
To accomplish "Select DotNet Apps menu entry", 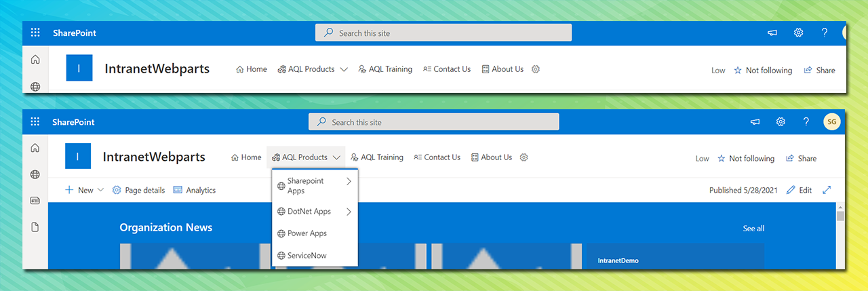I will coord(315,212).
